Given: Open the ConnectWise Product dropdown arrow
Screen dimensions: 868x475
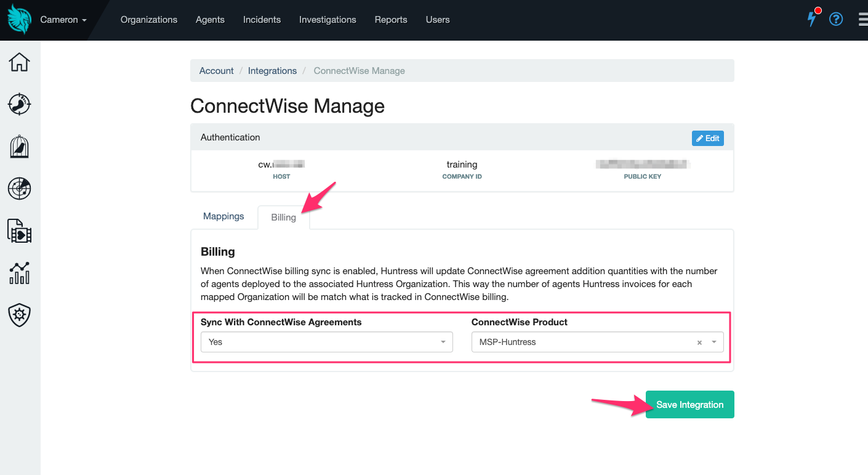Looking at the screenshot, I should (714, 342).
